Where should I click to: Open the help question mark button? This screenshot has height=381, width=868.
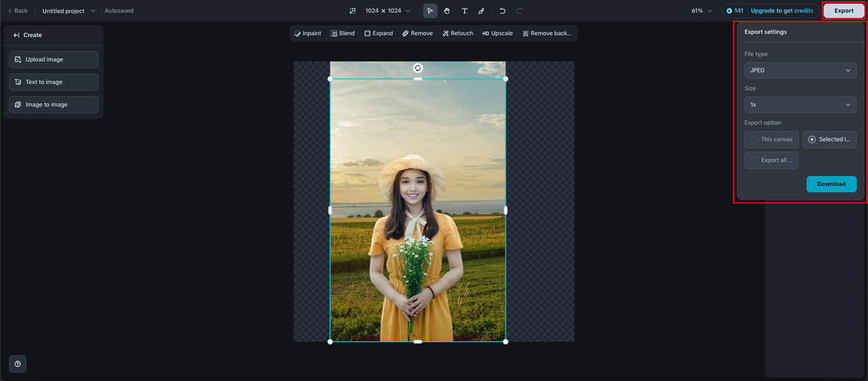tap(18, 364)
